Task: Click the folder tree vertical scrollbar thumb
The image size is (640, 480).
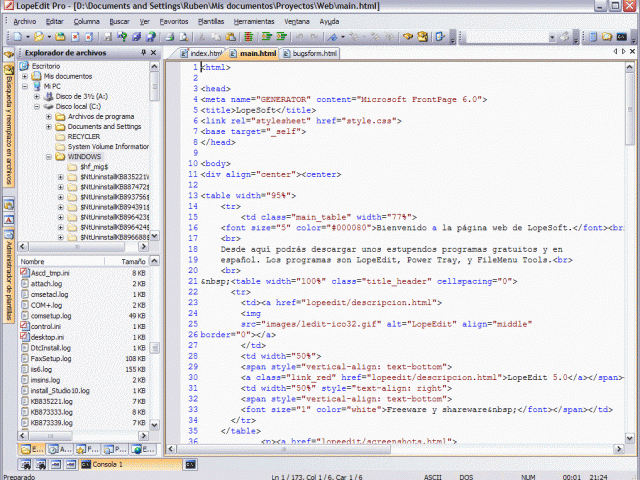Action: (154, 86)
